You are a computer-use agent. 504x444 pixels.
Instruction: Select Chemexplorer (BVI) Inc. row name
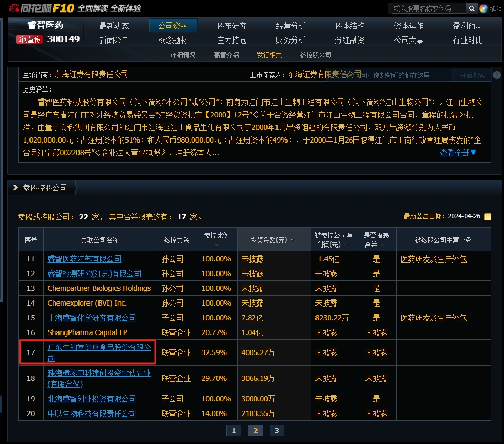[x=87, y=303]
